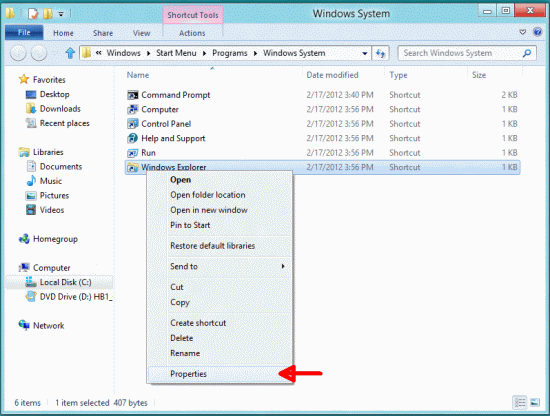Switch to Details view icon in status bar
Screen dimensions: 550x416
click(x=520, y=402)
